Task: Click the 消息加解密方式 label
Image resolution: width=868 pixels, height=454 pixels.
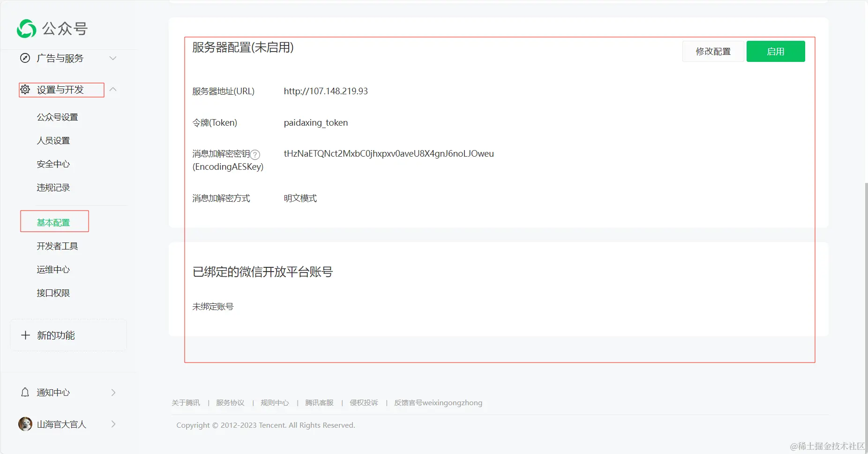Action: coord(221,198)
